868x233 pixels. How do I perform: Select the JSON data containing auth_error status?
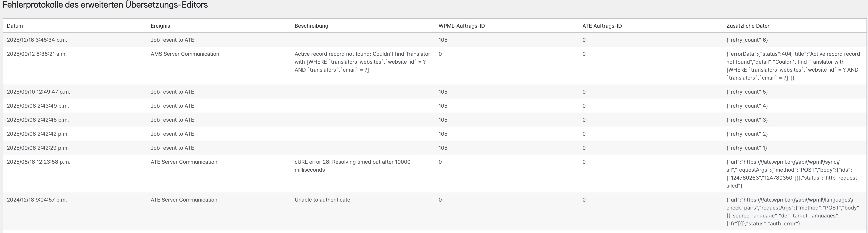click(793, 211)
